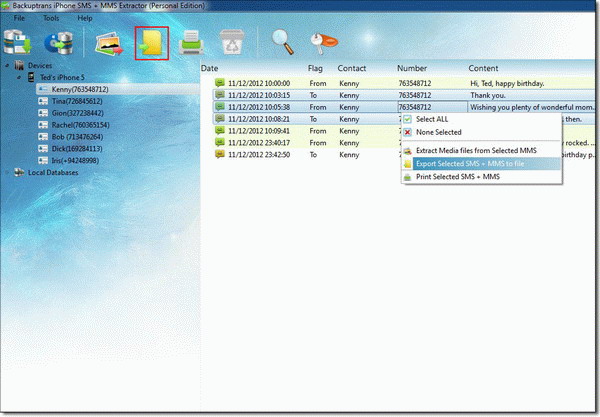The height and width of the screenshot is (417, 600).
Task: Click message 'Wishing you plenty of wonderful mom..'
Action: (x=531, y=107)
